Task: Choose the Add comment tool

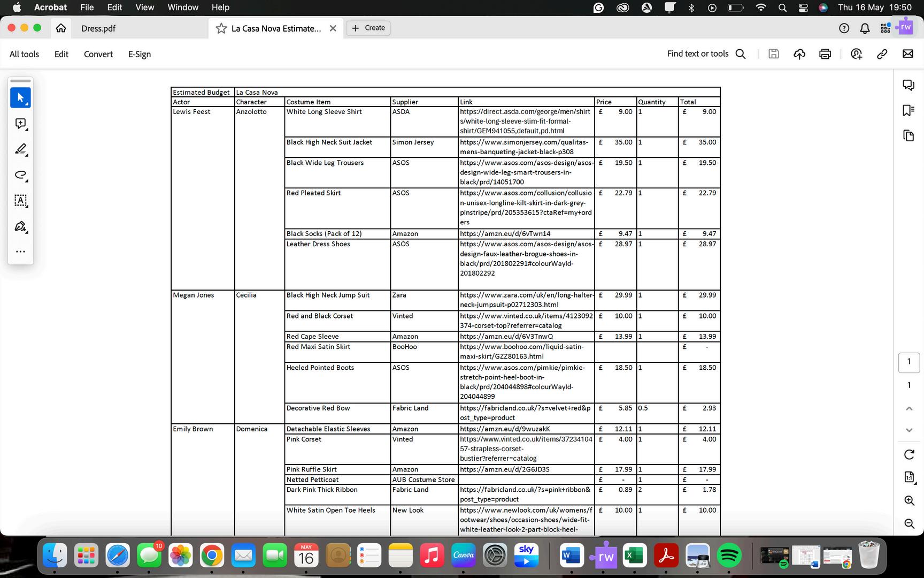Action: [20, 124]
